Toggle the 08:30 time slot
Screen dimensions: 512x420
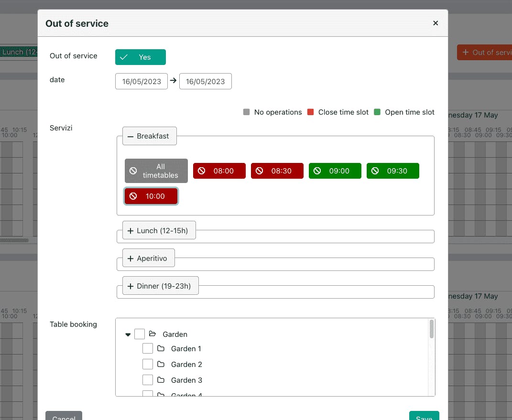coord(277,171)
